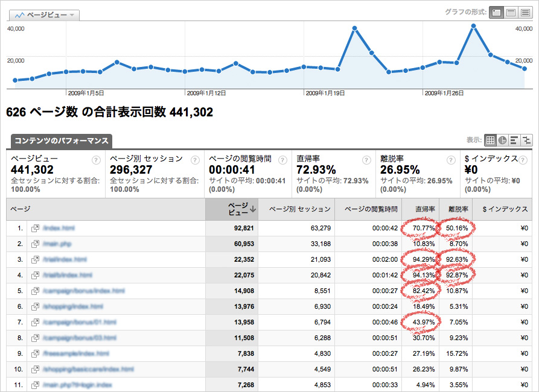The width and height of the screenshot is (539, 392).
Task: Open the ページビュー metric dropdown above graph
Action: (46, 15)
